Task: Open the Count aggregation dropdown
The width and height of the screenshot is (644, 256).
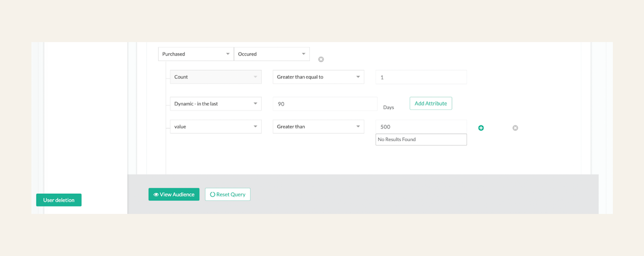Action: click(x=216, y=77)
